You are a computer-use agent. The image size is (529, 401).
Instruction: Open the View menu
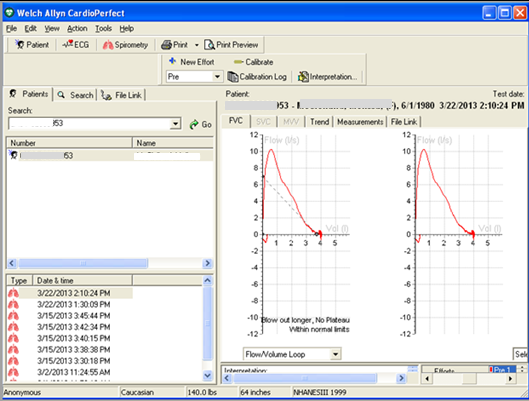(x=52, y=29)
